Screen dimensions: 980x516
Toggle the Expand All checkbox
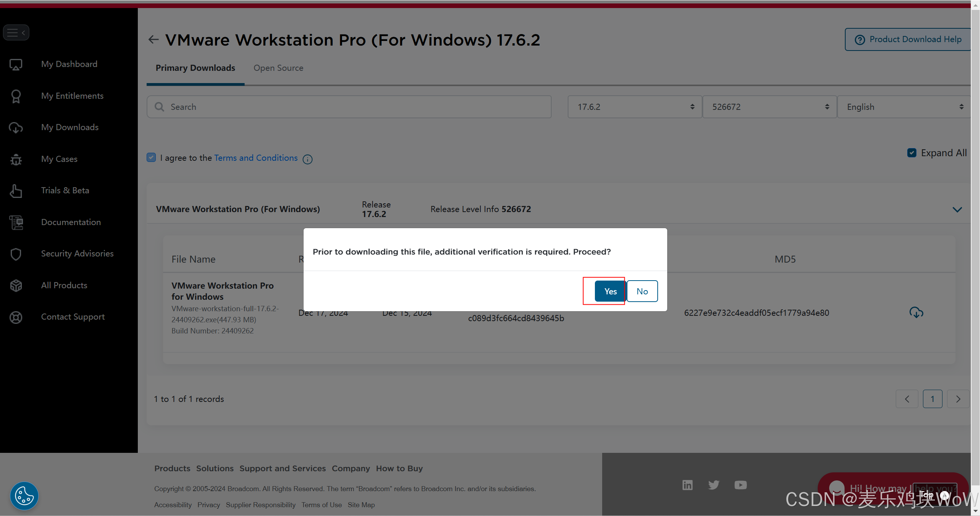point(912,153)
